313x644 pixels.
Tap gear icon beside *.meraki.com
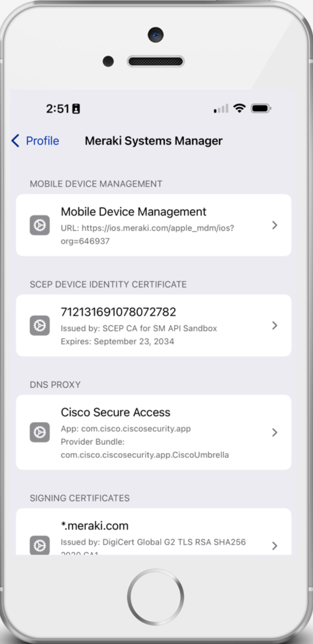tap(40, 545)
